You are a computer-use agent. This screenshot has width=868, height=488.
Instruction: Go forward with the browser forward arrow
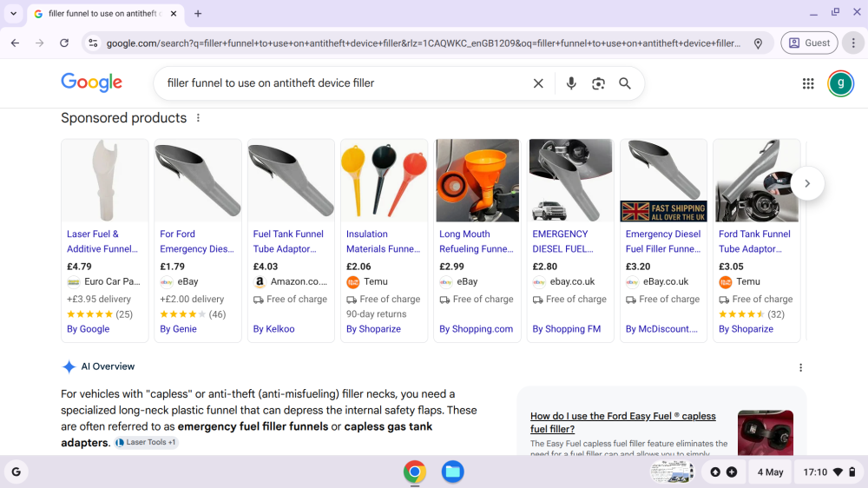click(x=39, y=43)
